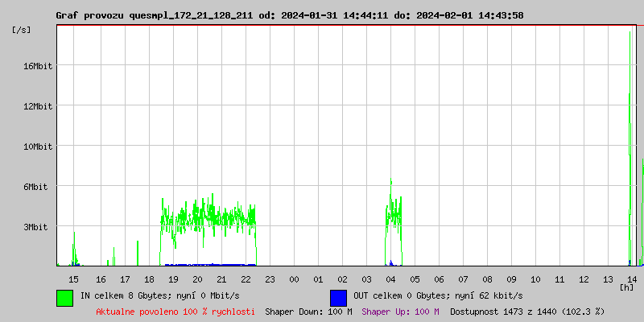Image resolution: width=644 pixels, height=322 pixels.
Task: Click the blue OUT legend color box
Action: [338, 297]
